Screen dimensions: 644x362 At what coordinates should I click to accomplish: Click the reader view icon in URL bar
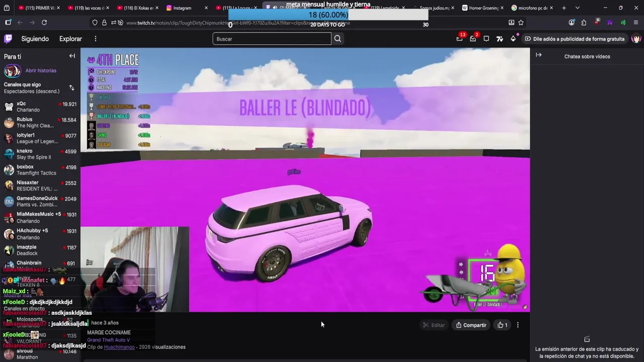pyautogui.click(x=511, y=23)
